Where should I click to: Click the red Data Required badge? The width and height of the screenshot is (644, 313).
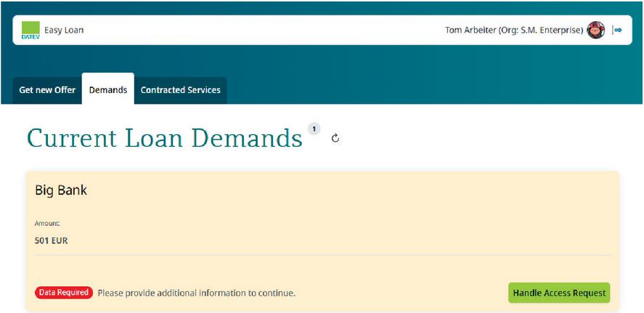pos(64,293)
